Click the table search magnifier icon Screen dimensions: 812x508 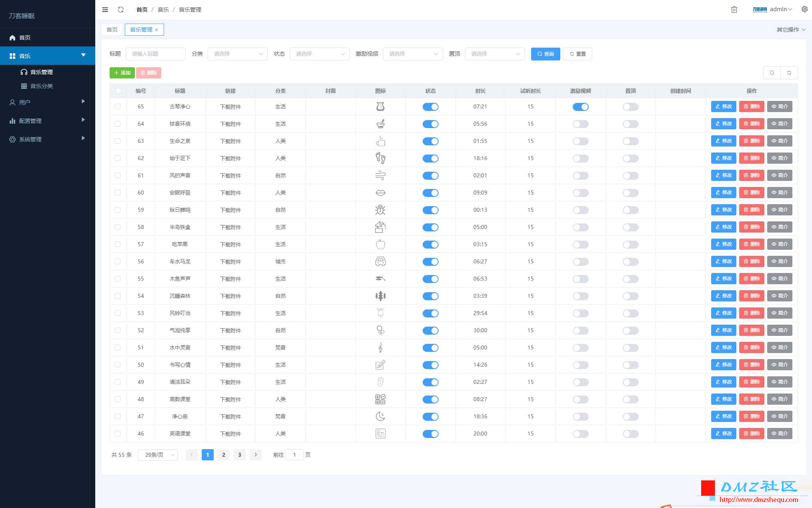(772, 73)
